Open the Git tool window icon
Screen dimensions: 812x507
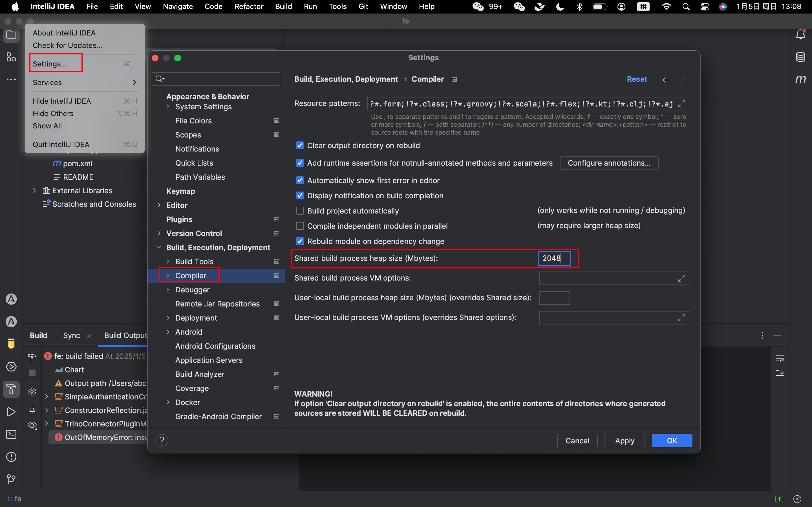(11, 479)
